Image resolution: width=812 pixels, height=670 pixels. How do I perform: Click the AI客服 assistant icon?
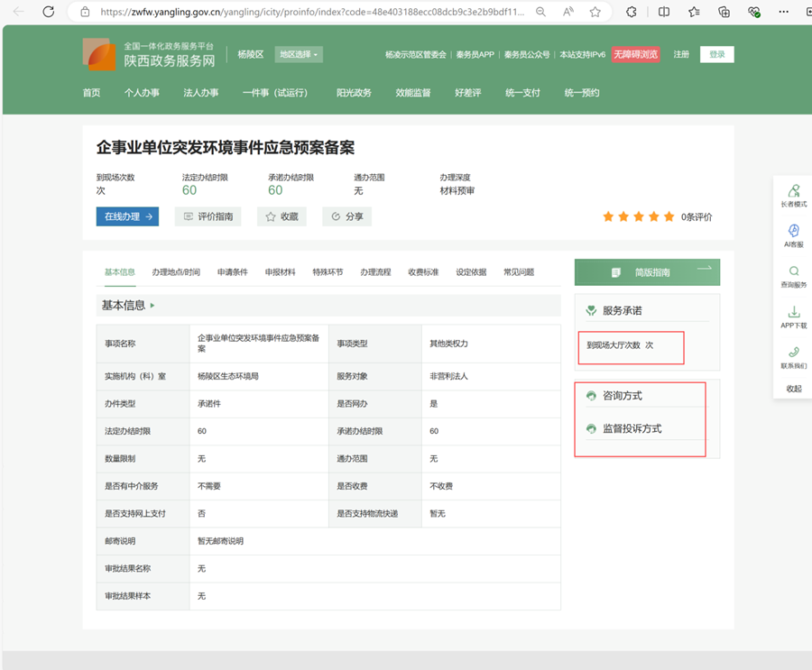coord(794,232)
